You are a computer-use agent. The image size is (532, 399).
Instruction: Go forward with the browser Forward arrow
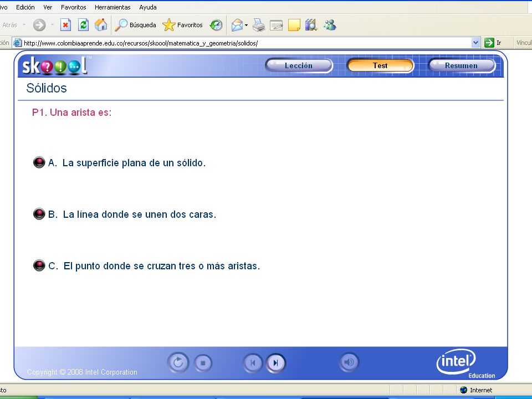(39, 25)
